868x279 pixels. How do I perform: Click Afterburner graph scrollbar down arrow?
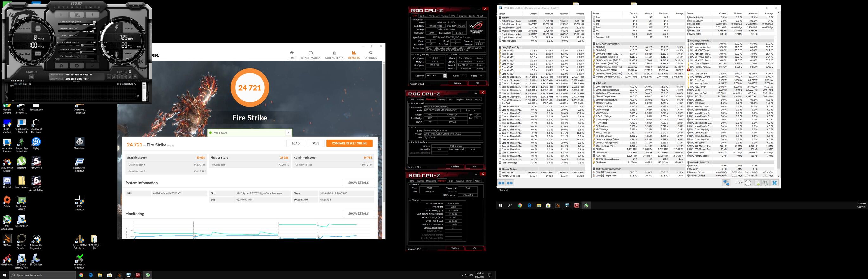coord(144,100)
